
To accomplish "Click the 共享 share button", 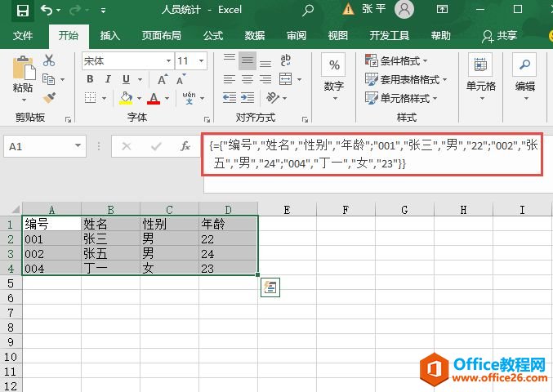I will click(500, 36).
